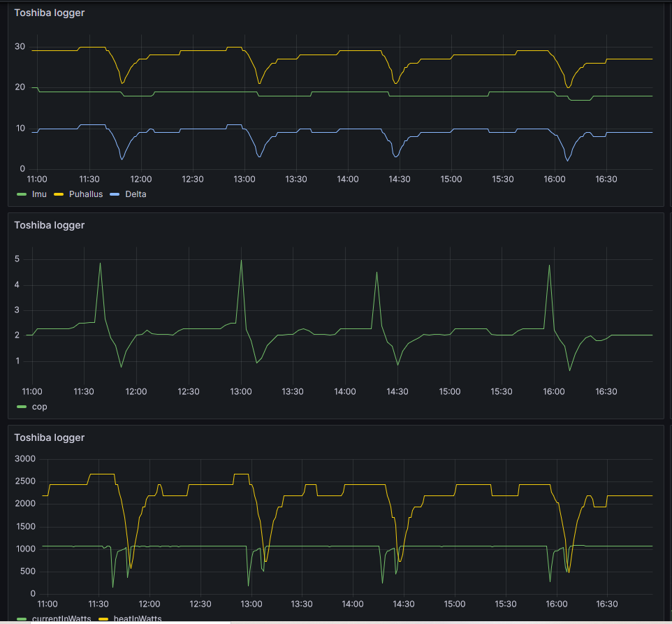The height and width of the screenshot is (624, 672).
Task: Click the green color marker beside Imu
Action: tap(21, 194)
